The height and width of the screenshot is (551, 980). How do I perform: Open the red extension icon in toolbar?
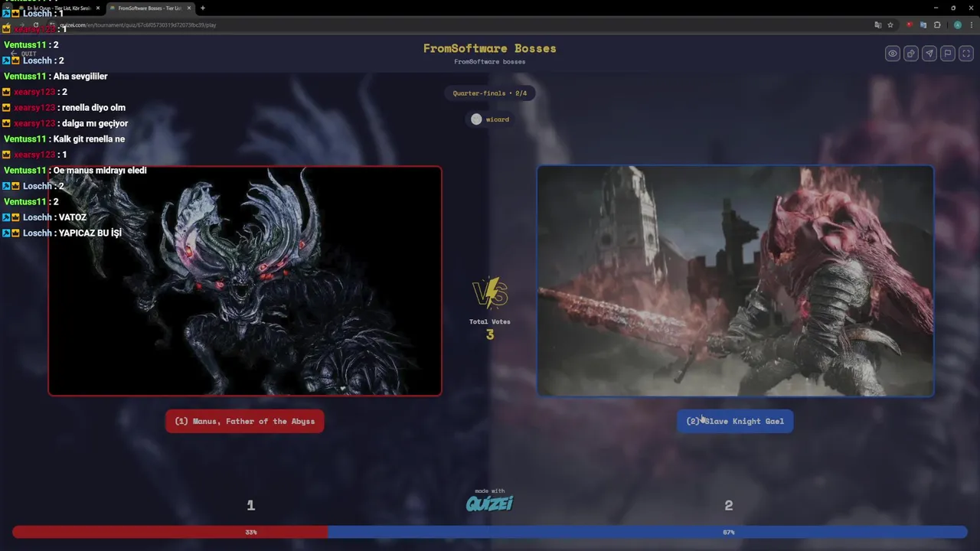(x=910, y=25)
